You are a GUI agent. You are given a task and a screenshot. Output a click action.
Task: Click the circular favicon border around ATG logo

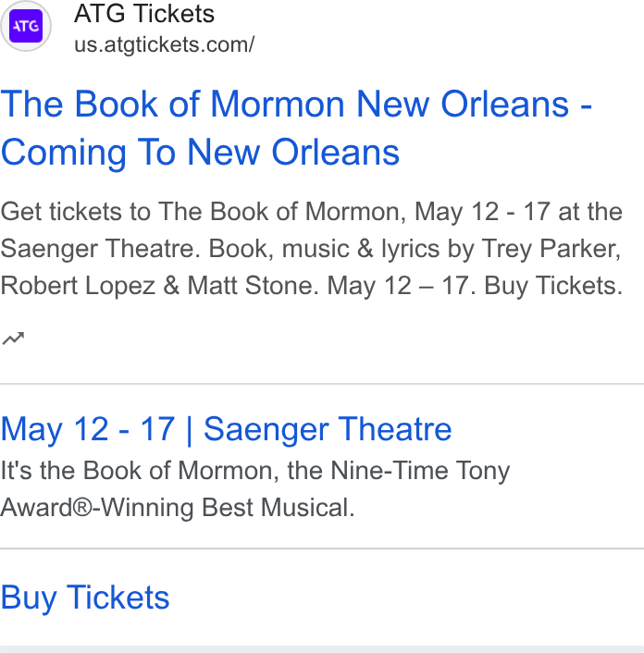tap(26, 26)
